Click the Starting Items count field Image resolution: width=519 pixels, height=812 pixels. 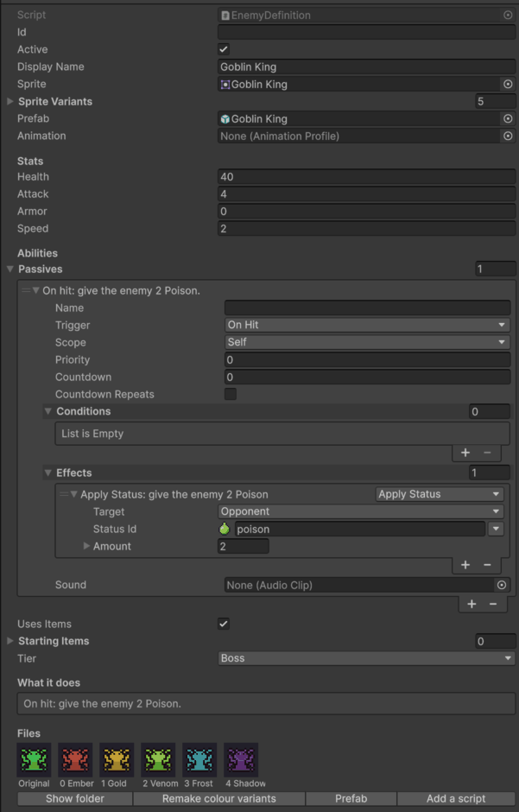pyautogui.click(x=495, y=641)
